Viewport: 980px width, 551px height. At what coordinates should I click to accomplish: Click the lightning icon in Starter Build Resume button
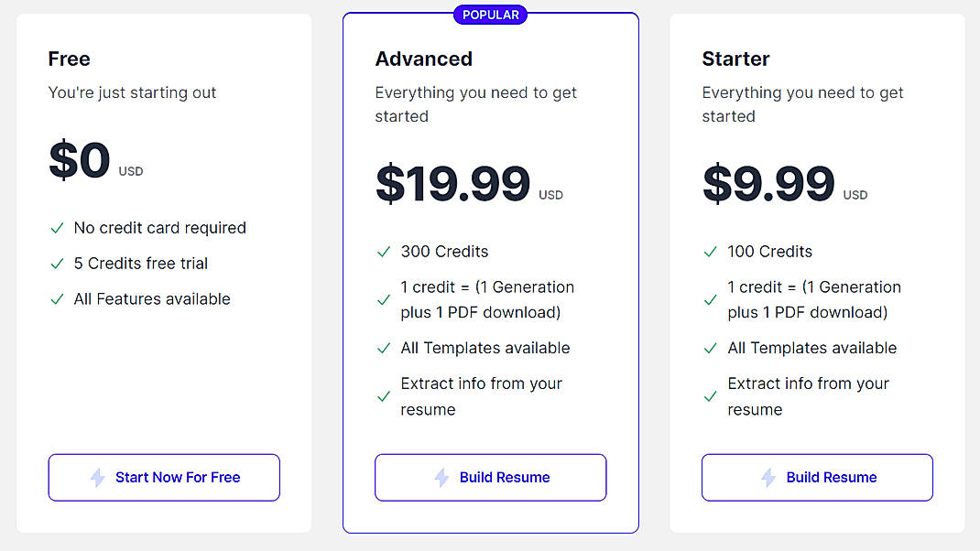pyautogui.click(x=770, y=477)
